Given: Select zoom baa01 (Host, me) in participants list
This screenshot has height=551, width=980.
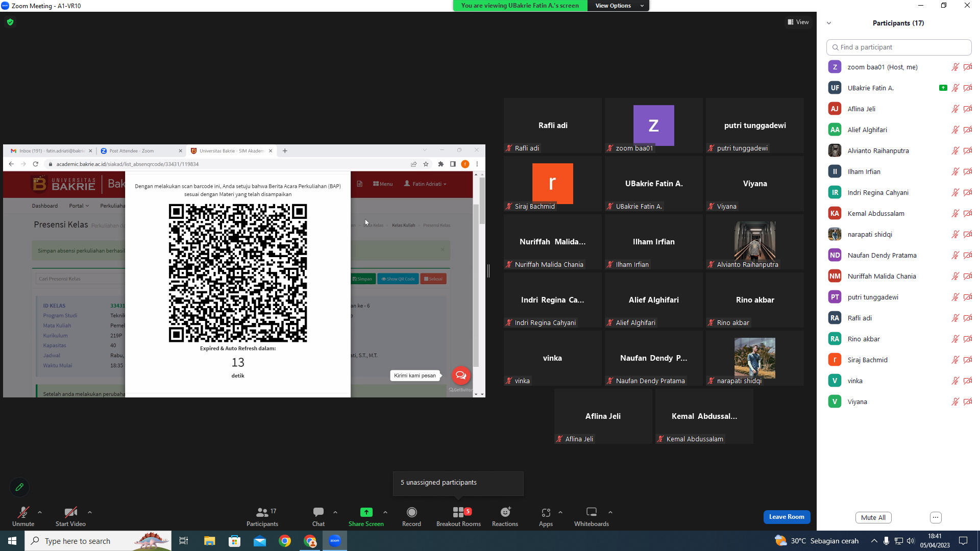Looking at the screenshot, I should click(899, 67).
